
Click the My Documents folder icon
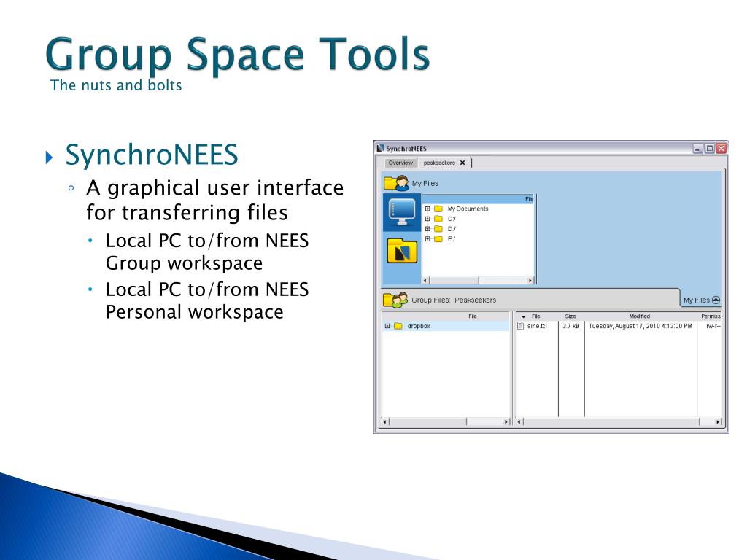coord(438,209)
